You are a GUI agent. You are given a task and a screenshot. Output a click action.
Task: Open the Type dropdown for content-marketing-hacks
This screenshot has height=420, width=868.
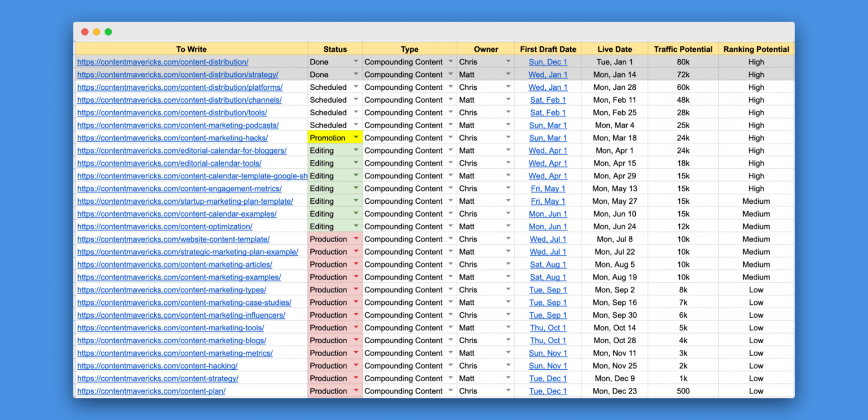click(450, 138)
